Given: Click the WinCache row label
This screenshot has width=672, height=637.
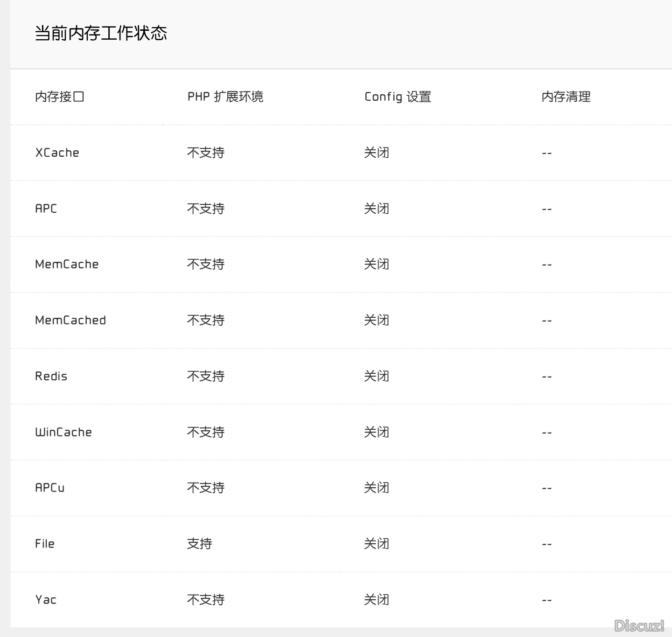Looking at the screenshot, I should coord(63,432).
